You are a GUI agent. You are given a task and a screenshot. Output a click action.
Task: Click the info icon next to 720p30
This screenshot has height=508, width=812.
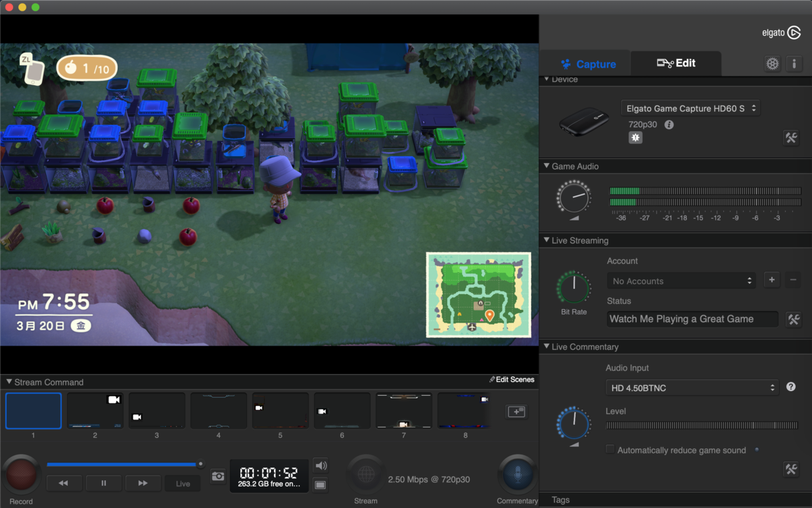[669, 125]
